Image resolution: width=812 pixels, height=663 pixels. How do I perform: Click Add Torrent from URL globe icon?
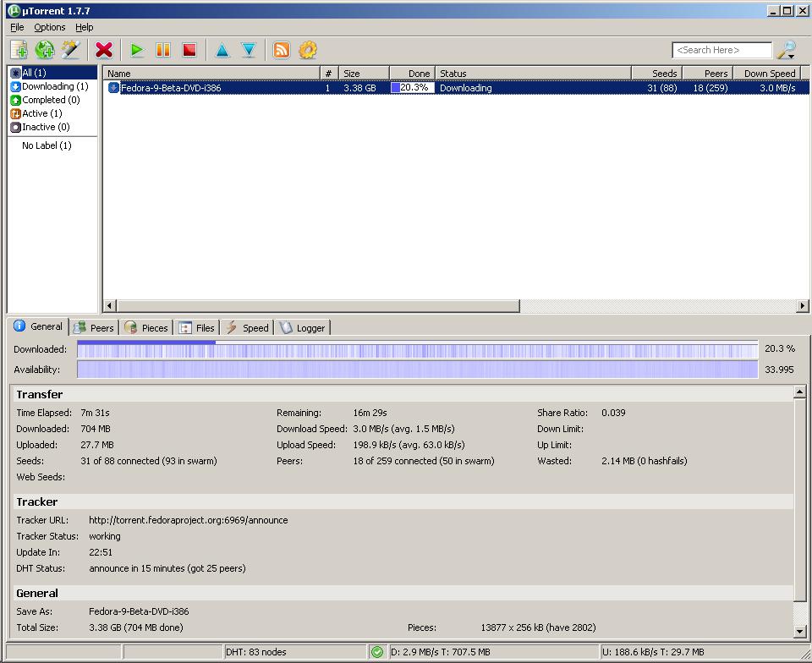click(x=45, y=50)
